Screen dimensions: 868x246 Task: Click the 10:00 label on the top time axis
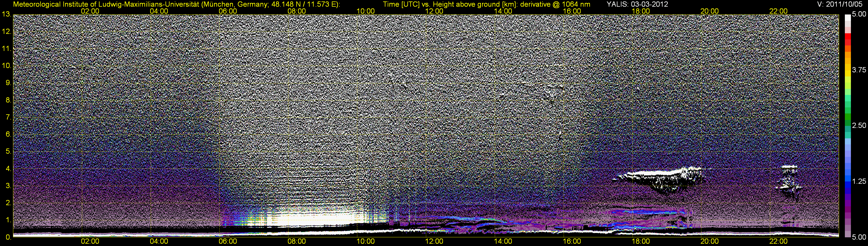(366, 11)
